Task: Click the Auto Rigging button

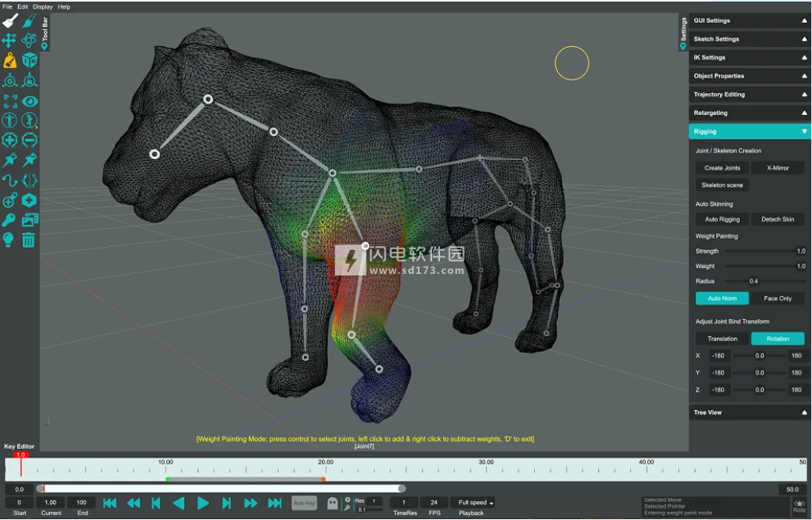Action: tap(722, 219)
